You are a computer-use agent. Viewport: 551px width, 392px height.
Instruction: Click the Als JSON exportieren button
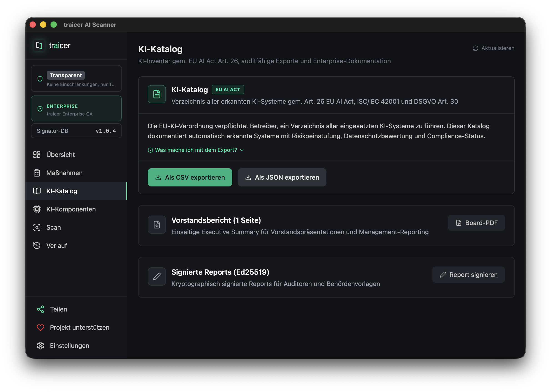(282, 177)
